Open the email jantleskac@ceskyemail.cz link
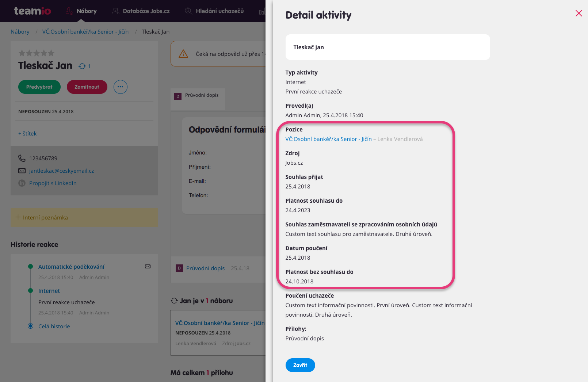This screenshot has width=588, height=382. 61,171
